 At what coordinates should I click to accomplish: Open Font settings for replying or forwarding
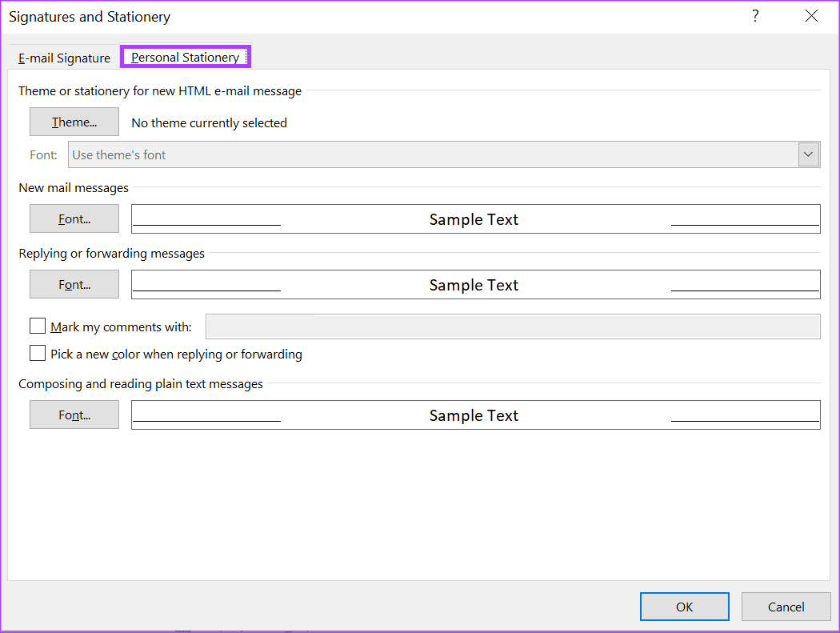pyautogui.click(x=74, y=284)
